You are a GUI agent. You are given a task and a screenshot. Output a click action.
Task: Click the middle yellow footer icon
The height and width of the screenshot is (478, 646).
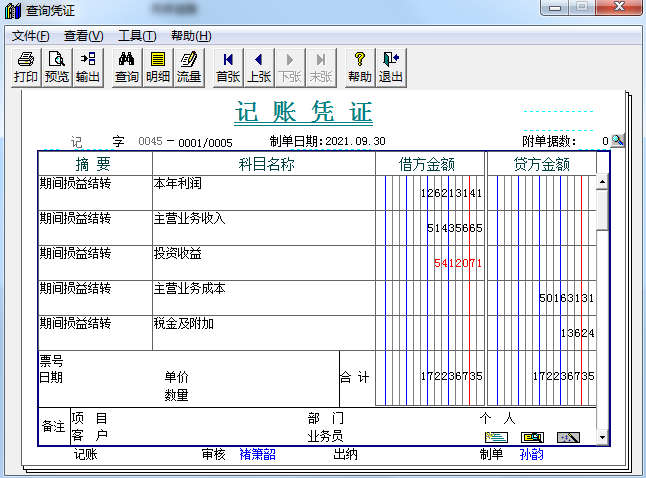pos(532,437)
